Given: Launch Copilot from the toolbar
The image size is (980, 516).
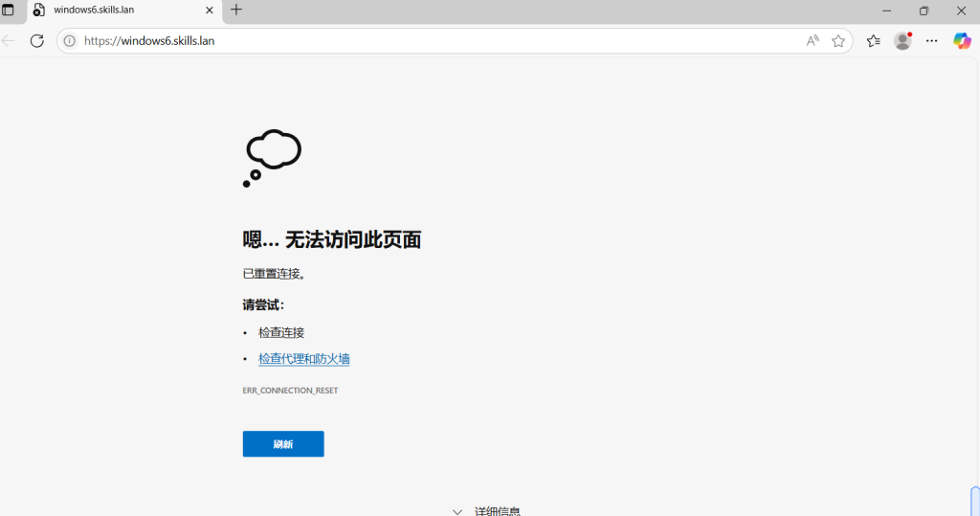Looking at the screenshot, I should [x=962, y=41].
